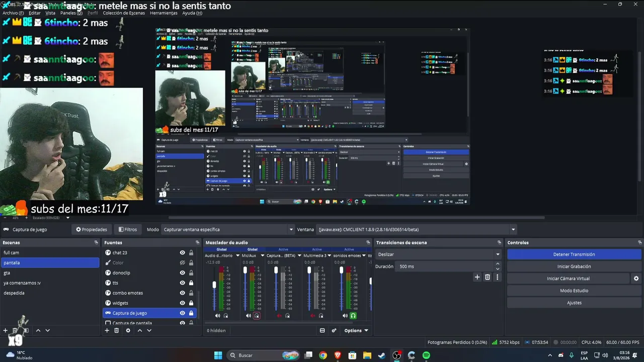
Task: Mute the Audio del escritorio speaker
Action: tap(218, 316)
